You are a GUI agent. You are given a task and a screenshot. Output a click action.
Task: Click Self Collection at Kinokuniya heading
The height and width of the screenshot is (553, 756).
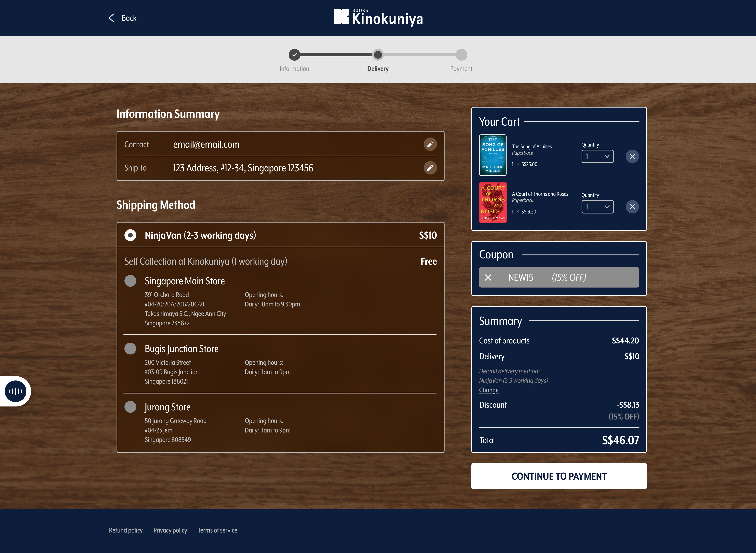[206, 261]
